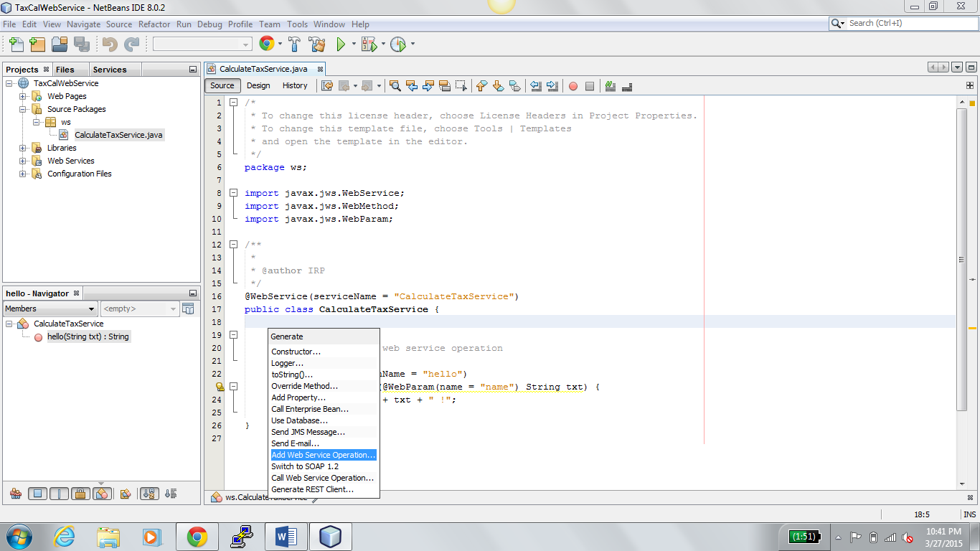Toggle Show Static Members filter in Navigator
The width and height of the screenshot is (980, 551).
point(60,494)
